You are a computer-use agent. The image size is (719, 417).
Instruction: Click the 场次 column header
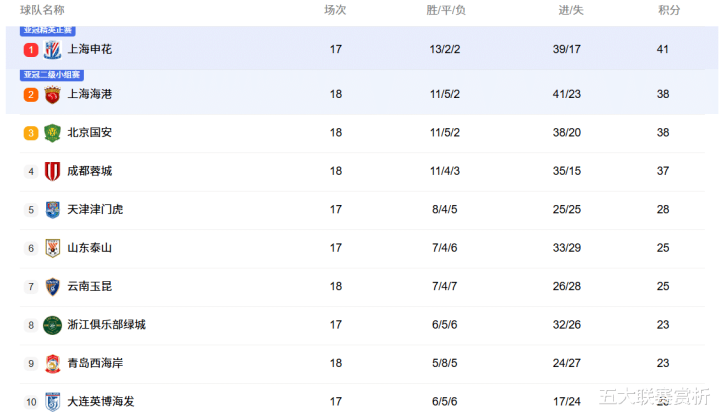(335, 10)
